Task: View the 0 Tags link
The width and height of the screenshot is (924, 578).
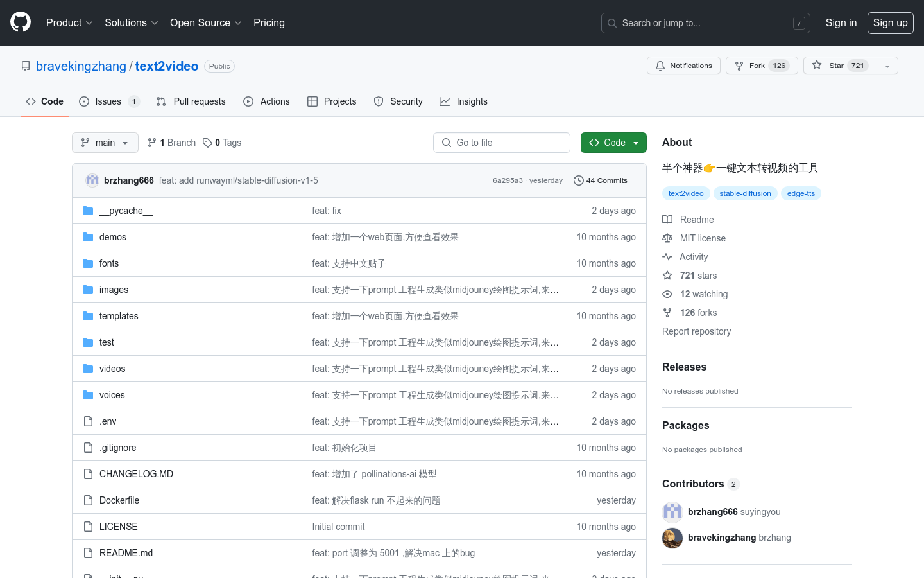Action: click(222, 143)
